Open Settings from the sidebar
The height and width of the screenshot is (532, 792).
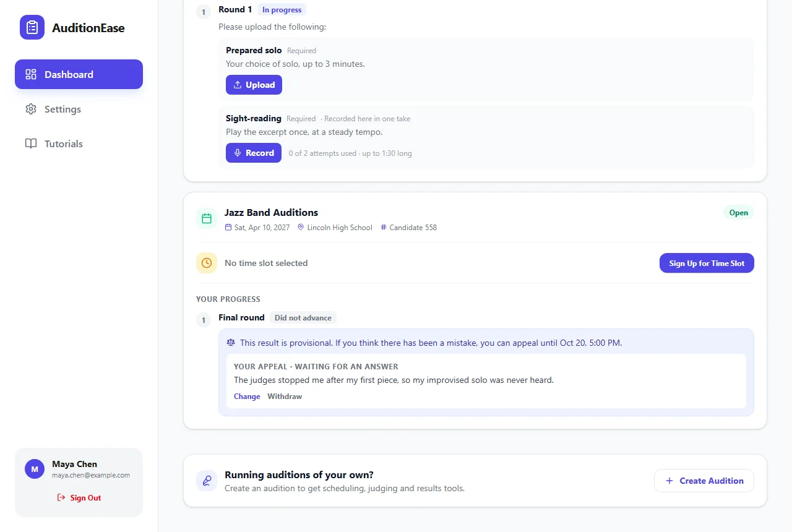(x=79, y=109)
